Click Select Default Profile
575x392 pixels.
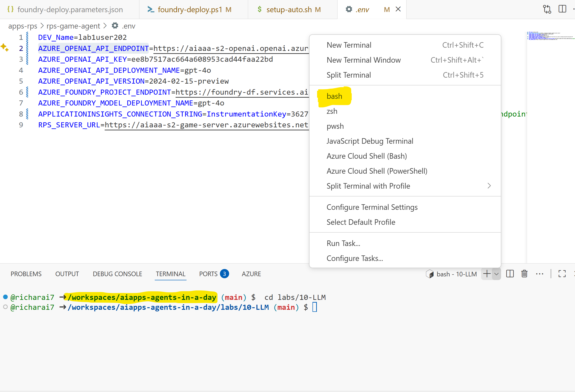[x=361, y=222]
